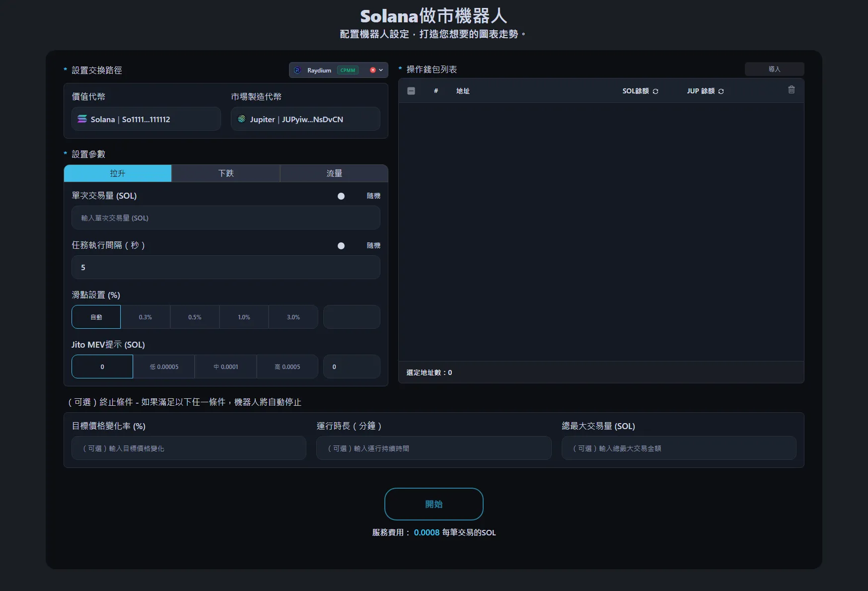Image resolution: width=868 pixels, height=591 pixels.
Task: Click the Jupiter token icon
Action: coord(242,119)
